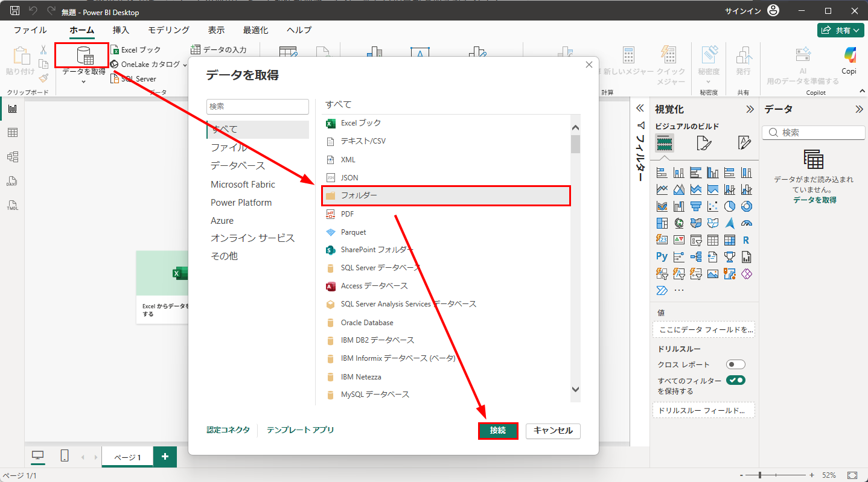Viewport: 868px width, 482px height.
Task: Choose the Area chart visual
Action: coord(679,189)
